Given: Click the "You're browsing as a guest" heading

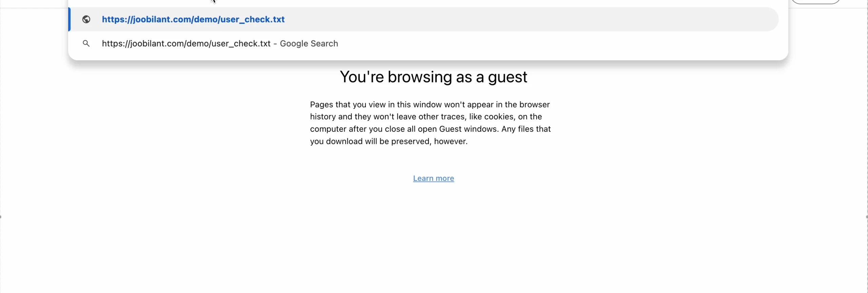Looking at the screenshot, I should coord(433,77).
